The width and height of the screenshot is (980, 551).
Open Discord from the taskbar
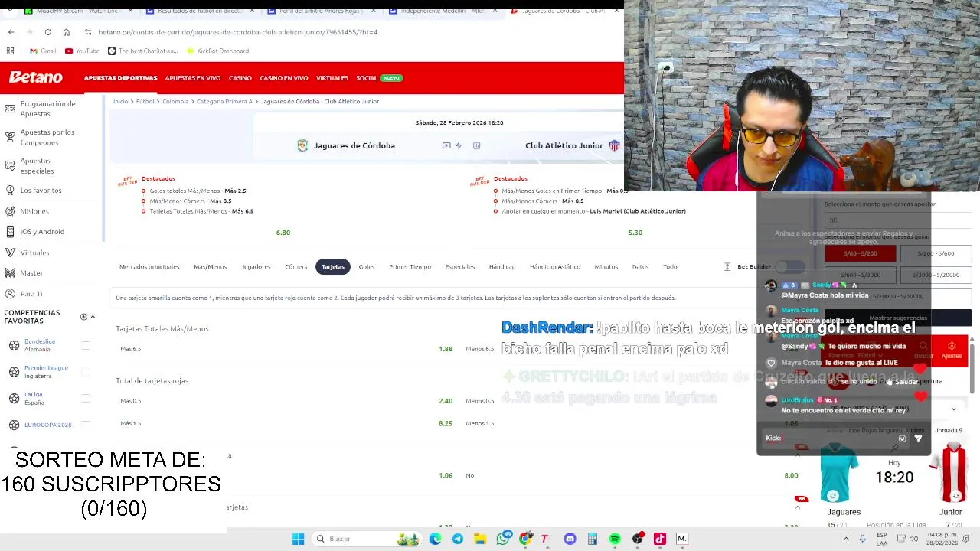click(570, 539)
